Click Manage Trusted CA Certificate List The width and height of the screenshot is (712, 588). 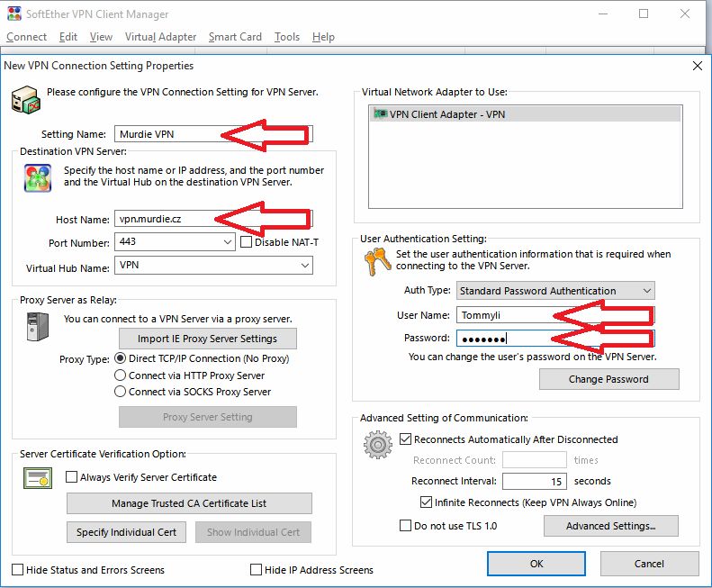[189, 503]
